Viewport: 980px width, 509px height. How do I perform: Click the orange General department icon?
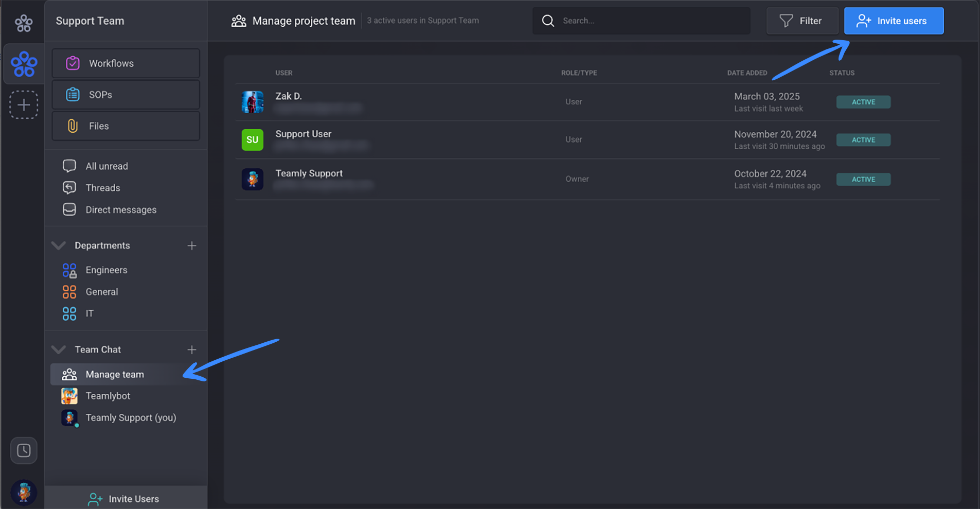click(x=69, y=292)
